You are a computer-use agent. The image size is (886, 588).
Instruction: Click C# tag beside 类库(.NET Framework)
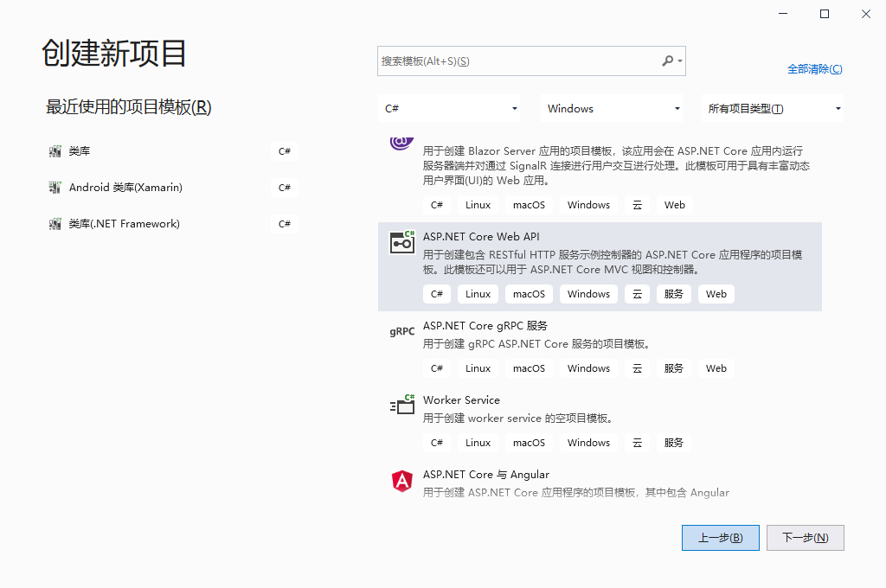[284, 224]
